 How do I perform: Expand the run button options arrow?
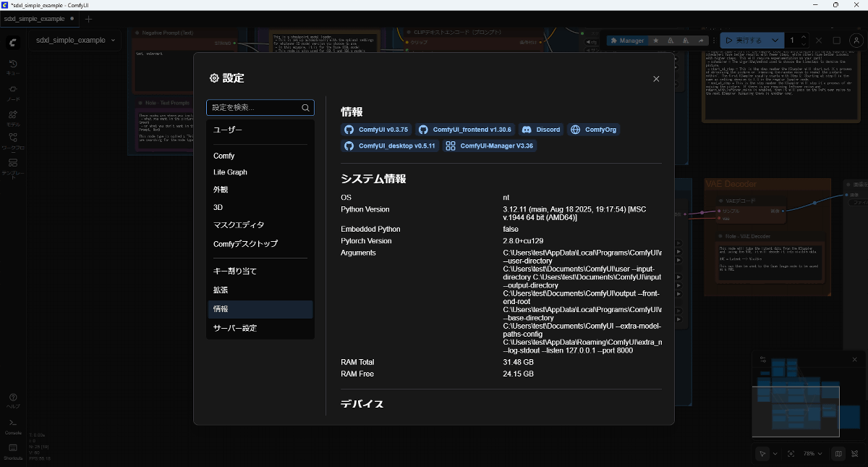pos(775,41)
